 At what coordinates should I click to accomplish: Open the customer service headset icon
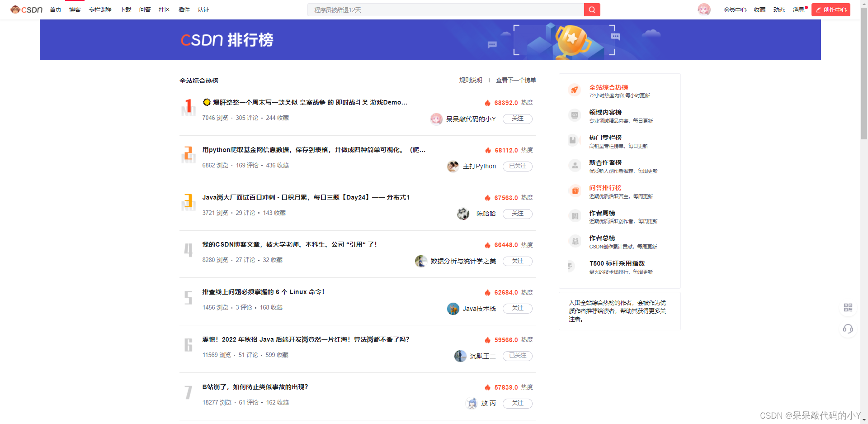click(x=848, y=329)
